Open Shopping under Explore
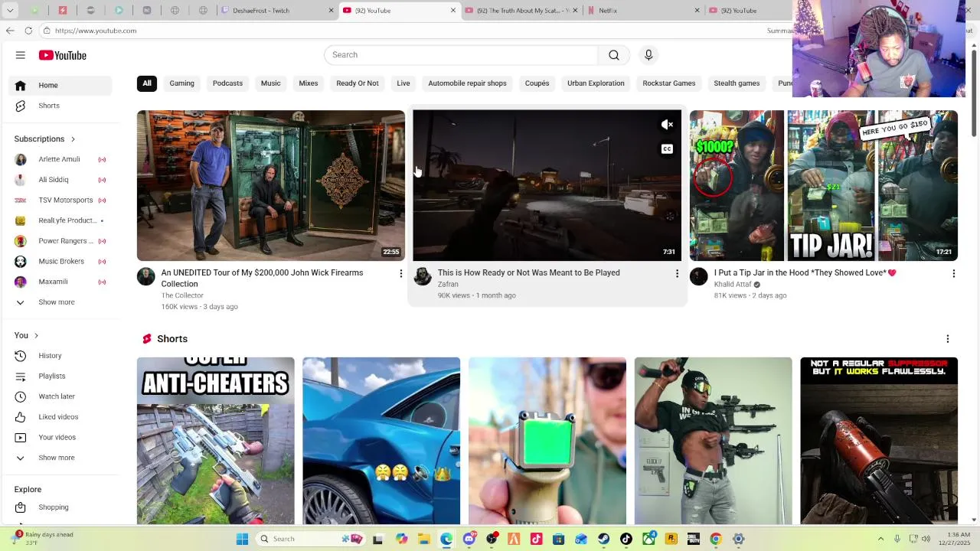The width and height of the screenshot is (980, 551). point(60,507)
